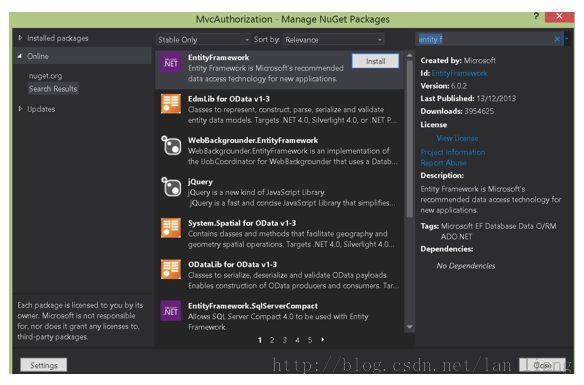This screenshot has height=385, width=584.
Task: Go to results page 3
Action: pyautogui.click(x=285, y=340)
